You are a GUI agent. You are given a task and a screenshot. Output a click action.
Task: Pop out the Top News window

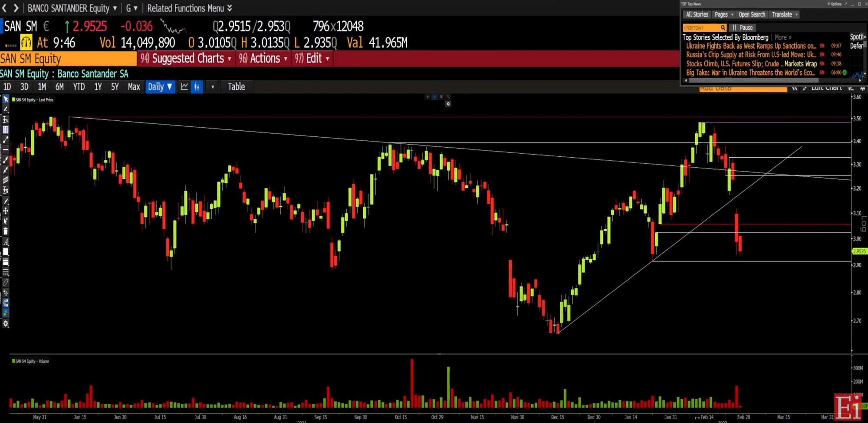(x=845, y=4)
